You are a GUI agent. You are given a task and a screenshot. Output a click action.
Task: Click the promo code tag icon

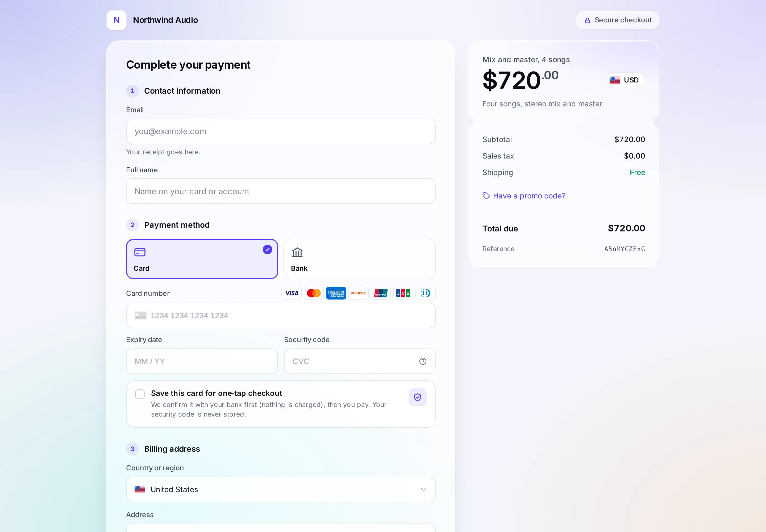pos(486,196)
